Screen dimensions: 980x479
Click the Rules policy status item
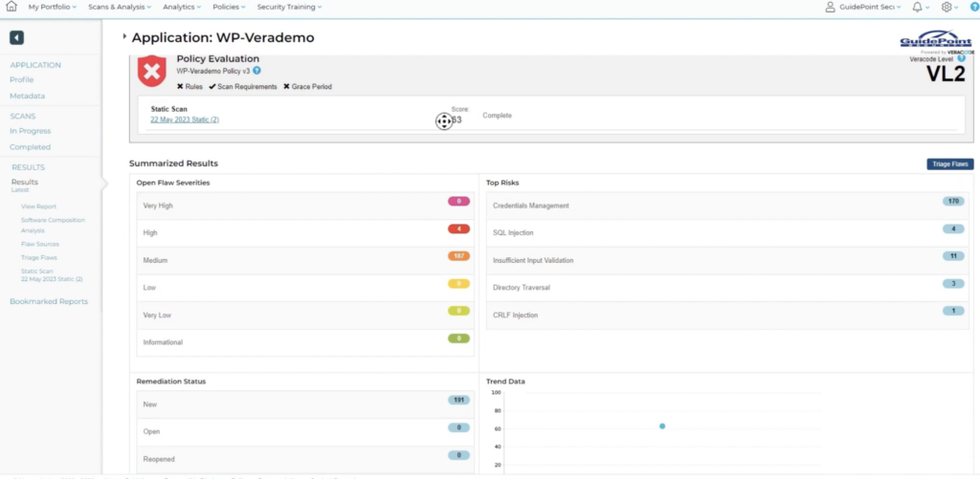pyautogui.click(x=190, y=87)
